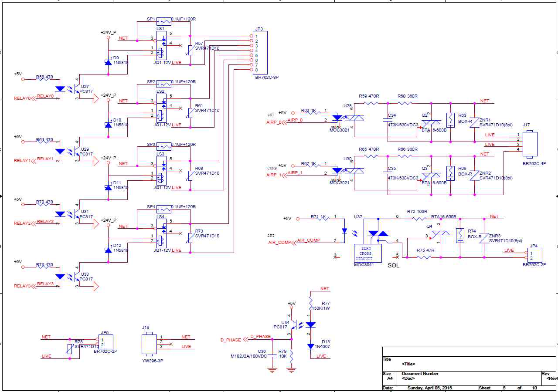Click the <Doc> field in title block
The height and width of the screenshot is (392, 558).
click(408, 378)
